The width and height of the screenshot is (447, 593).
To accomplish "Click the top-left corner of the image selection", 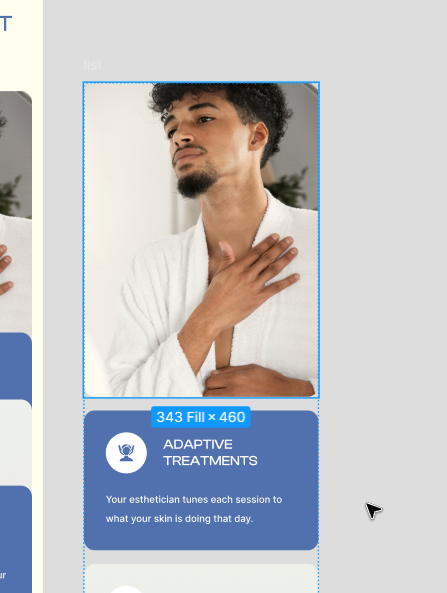I will coord(84,82).
